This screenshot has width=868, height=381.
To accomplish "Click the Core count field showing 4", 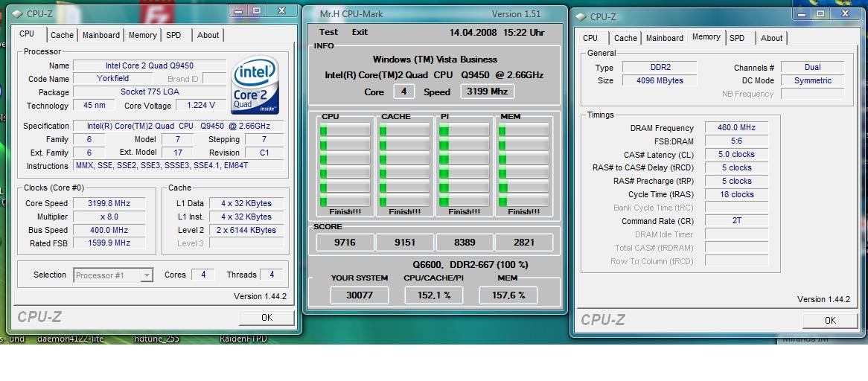I will (403, 92).
